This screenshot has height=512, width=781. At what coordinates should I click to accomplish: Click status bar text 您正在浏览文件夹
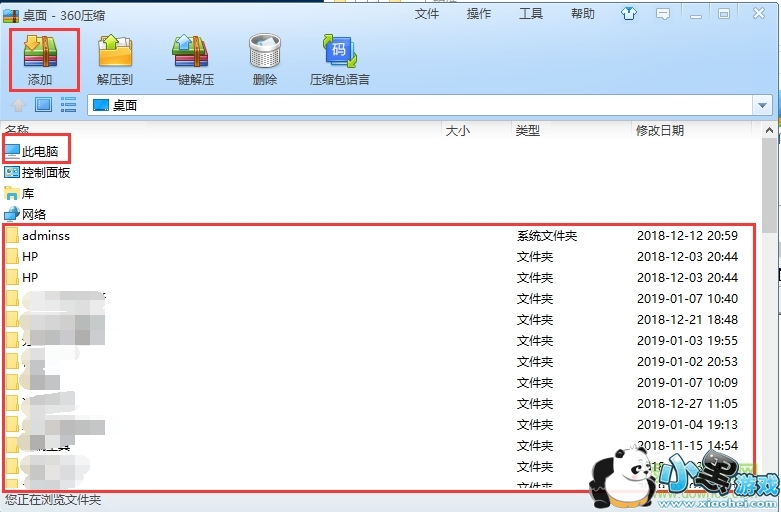pos(52,500)
